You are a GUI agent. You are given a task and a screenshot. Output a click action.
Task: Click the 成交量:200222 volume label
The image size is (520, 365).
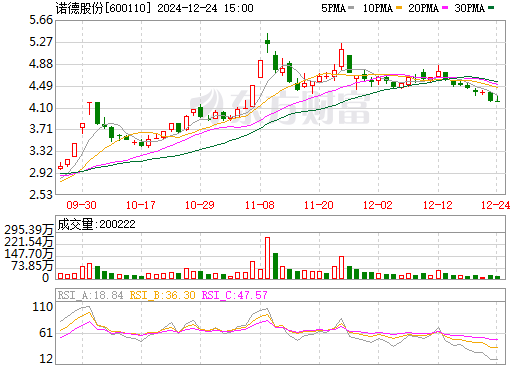click(x=96, y=224)
